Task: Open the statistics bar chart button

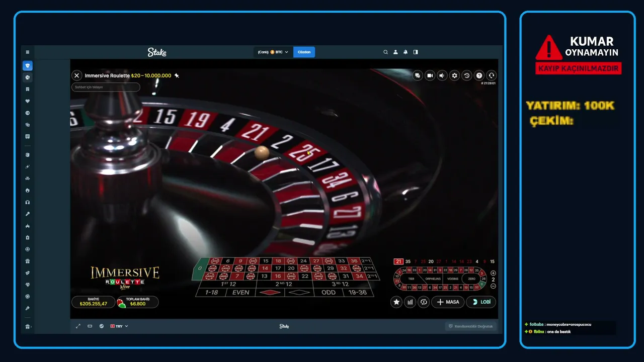Action: (x=410, y=302)
